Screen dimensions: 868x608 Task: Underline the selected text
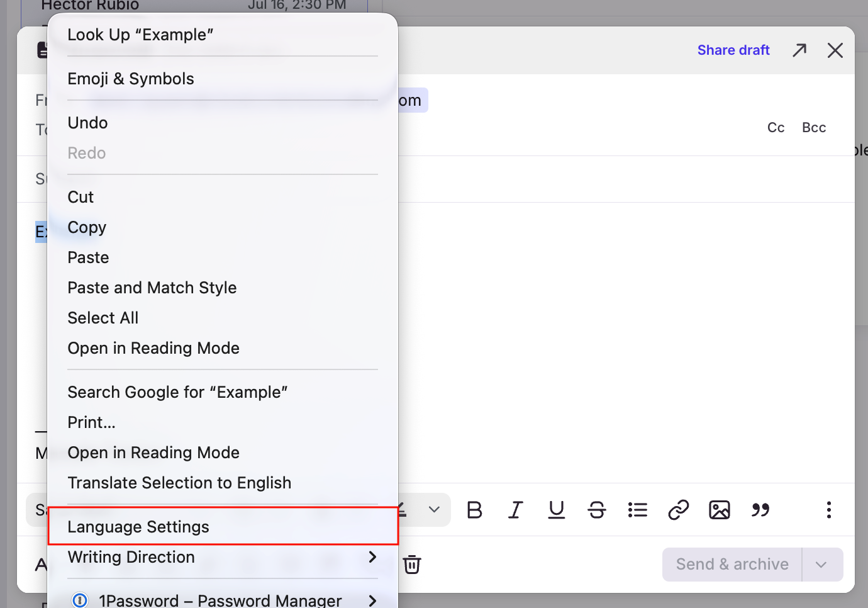pos(557,510)
